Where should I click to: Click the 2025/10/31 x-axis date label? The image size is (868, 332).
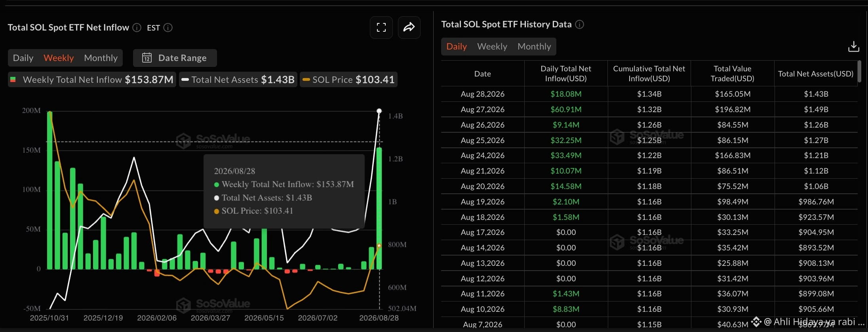pyautogui.click(x=49, y=318)
